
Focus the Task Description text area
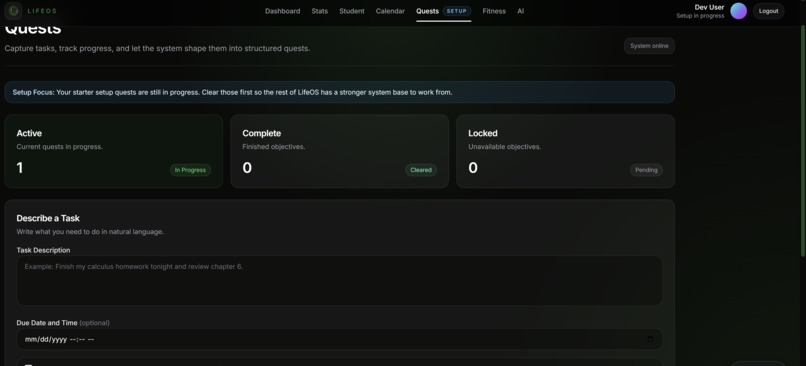click(x=339, y=281)
